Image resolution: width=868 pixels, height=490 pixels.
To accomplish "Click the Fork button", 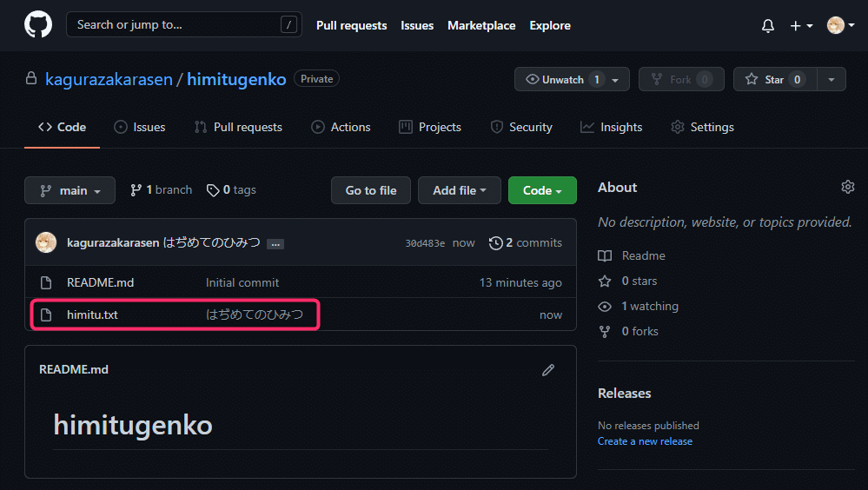I will point(681,79).
